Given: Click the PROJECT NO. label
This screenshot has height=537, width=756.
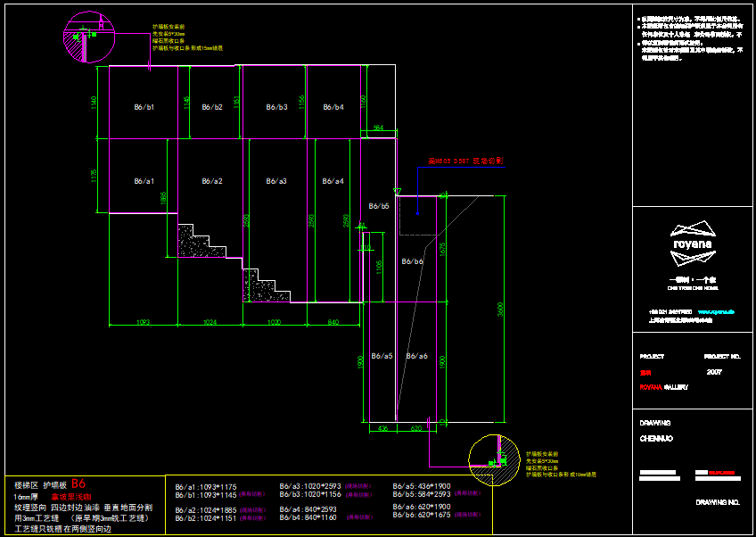Looking at the screenshot, I should (x=721, y=356).
